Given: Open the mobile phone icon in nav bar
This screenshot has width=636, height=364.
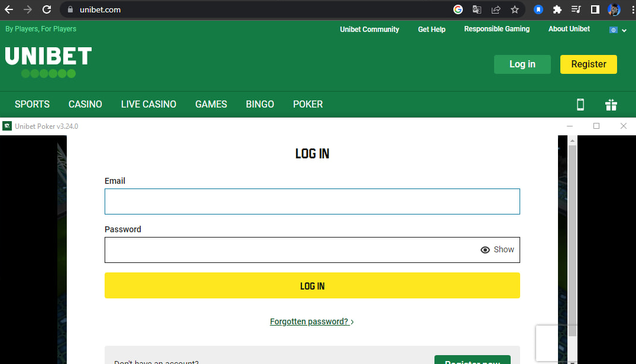Looking at the screenshot, I should (580, 105).
